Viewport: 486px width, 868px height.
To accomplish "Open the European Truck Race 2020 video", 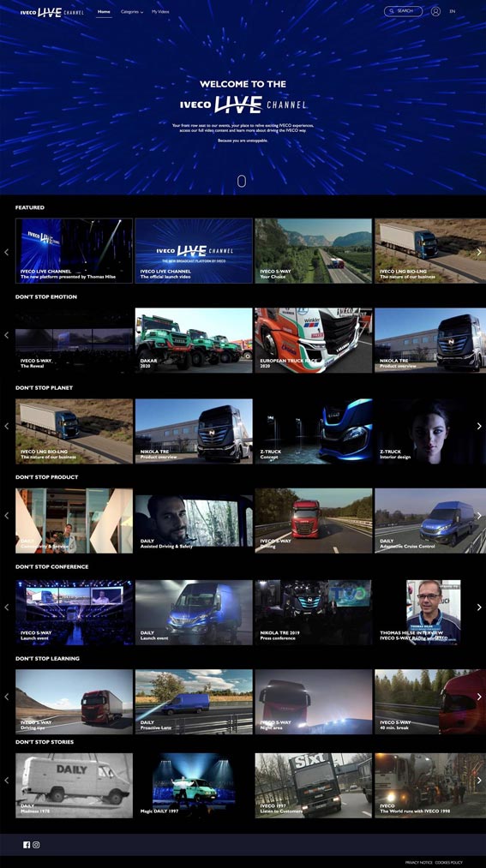I will (x=314, y=340).
